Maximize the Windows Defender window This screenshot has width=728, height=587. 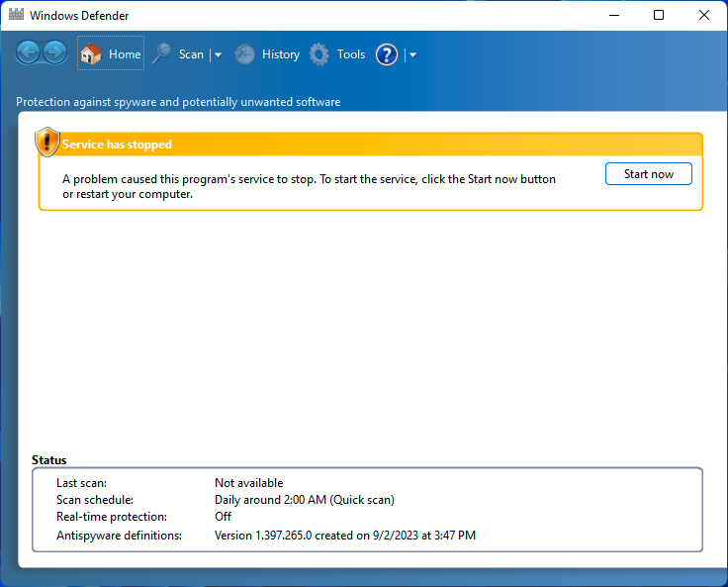659,15
